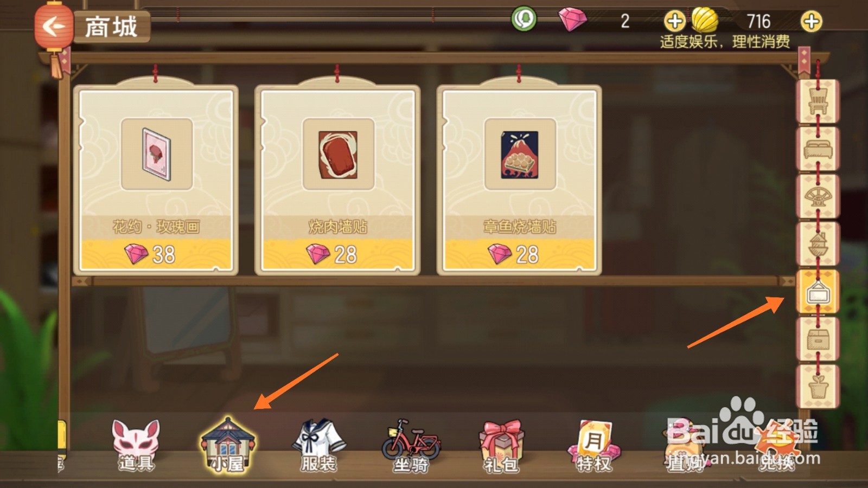Add more gold shells with plus icon
The width and height of the screenshot is (868, 488).
(x=811, y=22)
